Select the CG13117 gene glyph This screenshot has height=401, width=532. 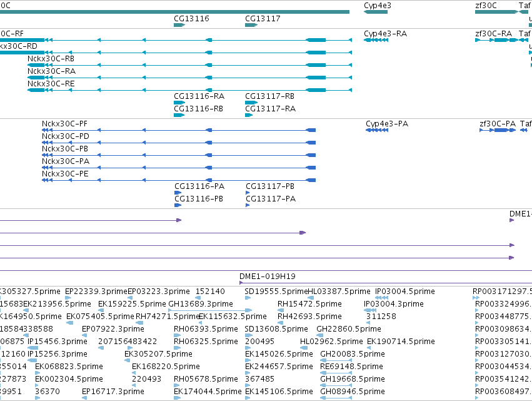pyautogui.click(x=251, y=25)
